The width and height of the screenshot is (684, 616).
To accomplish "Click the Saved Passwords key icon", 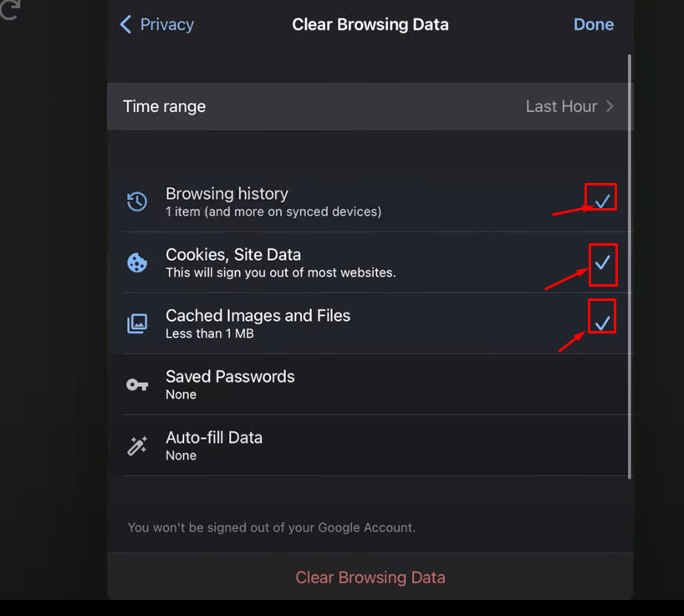I will (x=137, y=384).
